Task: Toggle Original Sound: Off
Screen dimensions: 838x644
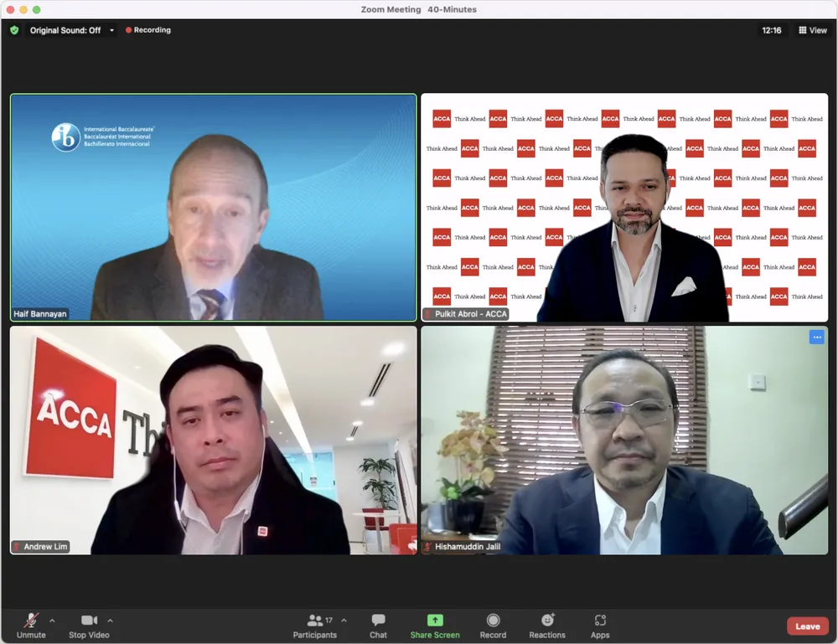Action: (x=65, y=30)
